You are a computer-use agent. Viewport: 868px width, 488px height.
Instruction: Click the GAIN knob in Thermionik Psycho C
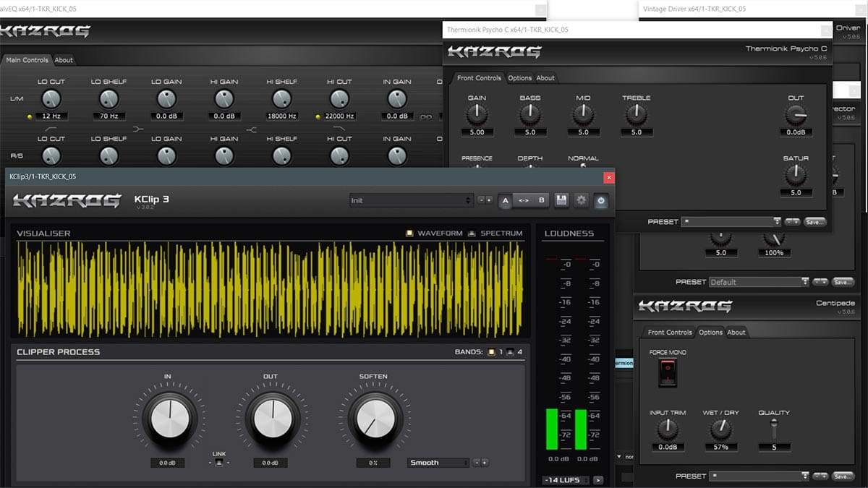pos(477,114)
